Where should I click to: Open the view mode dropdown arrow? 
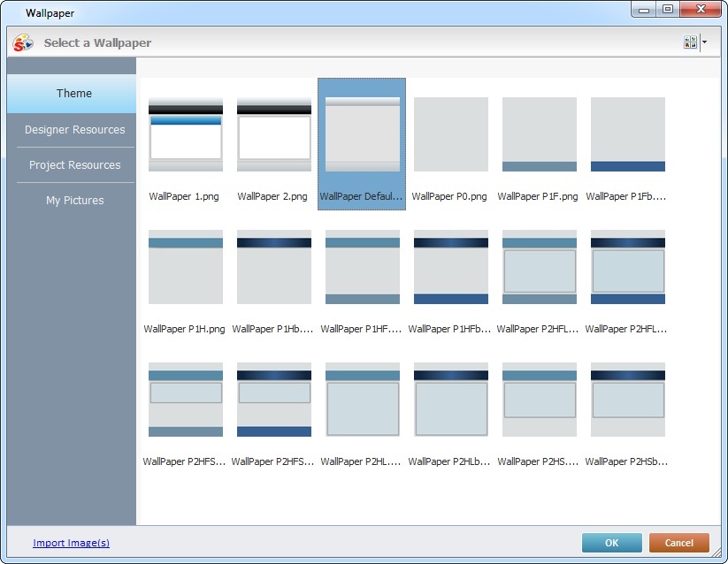coord(704,42)
